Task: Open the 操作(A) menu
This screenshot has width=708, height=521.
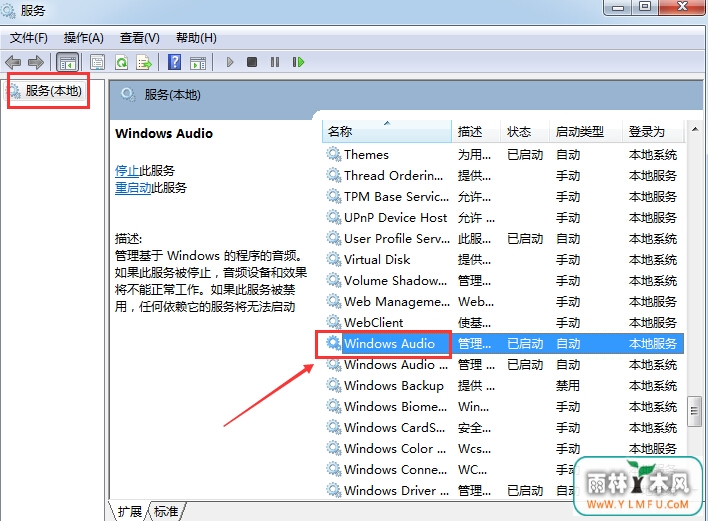Action: coord(84,38)
